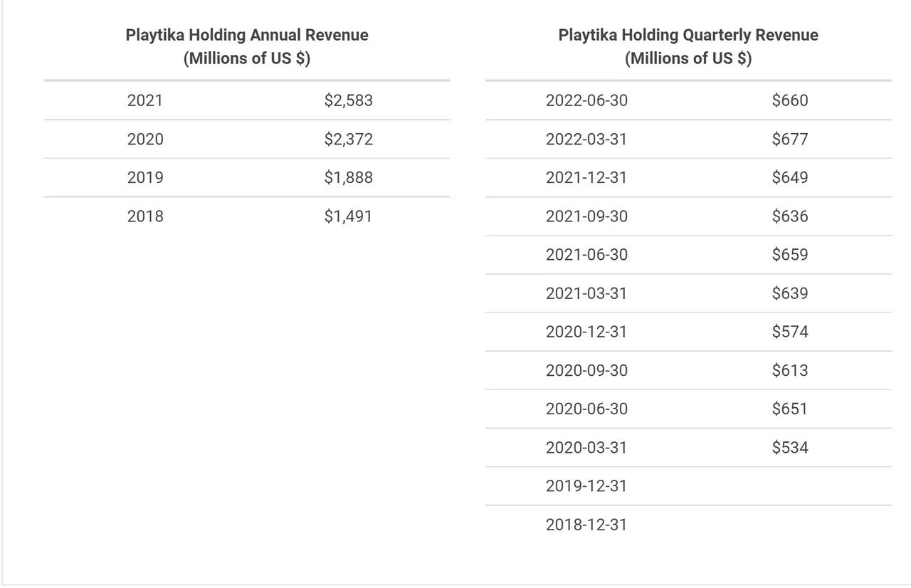Click the $1,888 revenue value
The height and width of the screenshot is (588, 911).
(349, 177)
